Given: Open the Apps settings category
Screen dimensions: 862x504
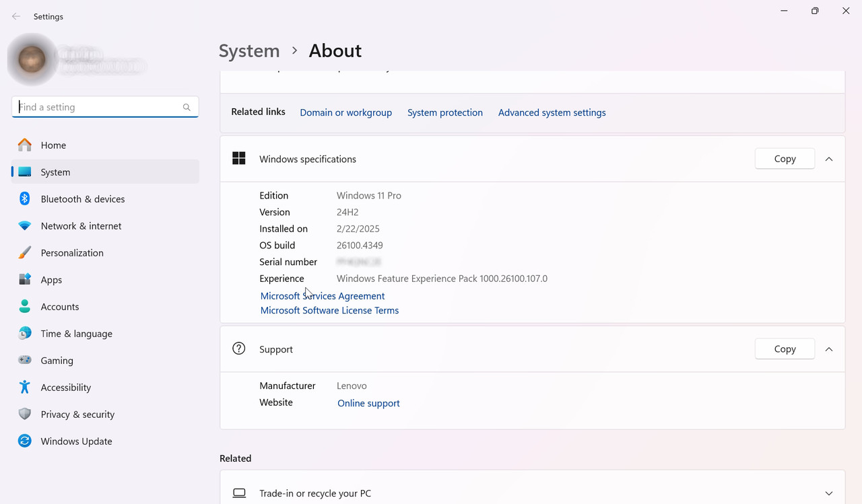Looking at the screenshot, I should point(105,279).
